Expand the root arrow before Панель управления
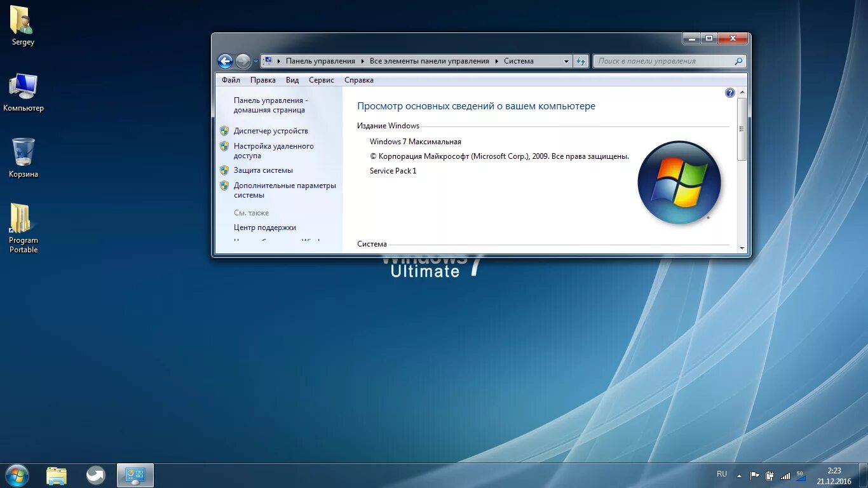Viewport: 868px width, 488px height. [279, 61]
